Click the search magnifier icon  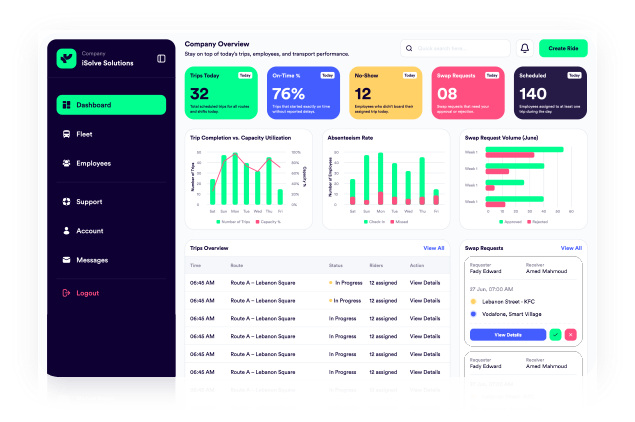pos(411,48)
